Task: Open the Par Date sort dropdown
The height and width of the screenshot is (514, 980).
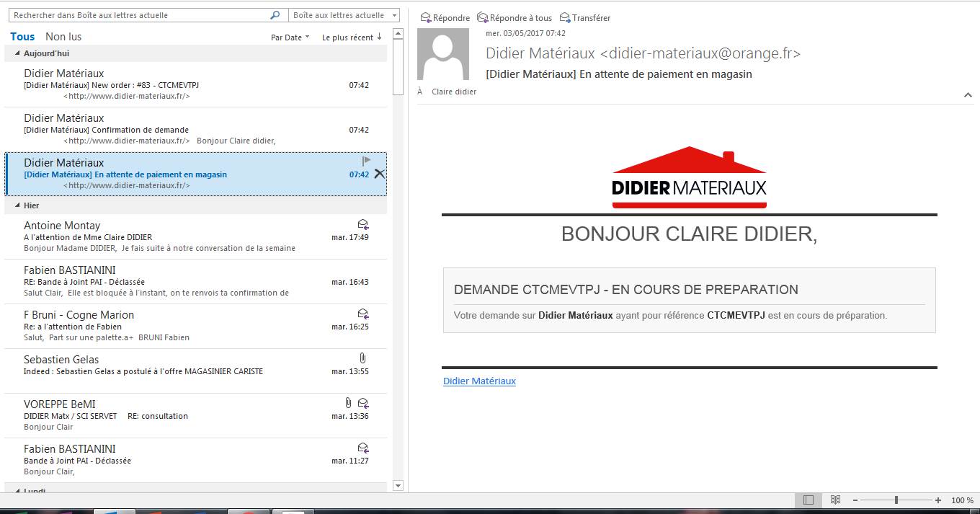Action: pyautogui.click(x=290, y=37)
